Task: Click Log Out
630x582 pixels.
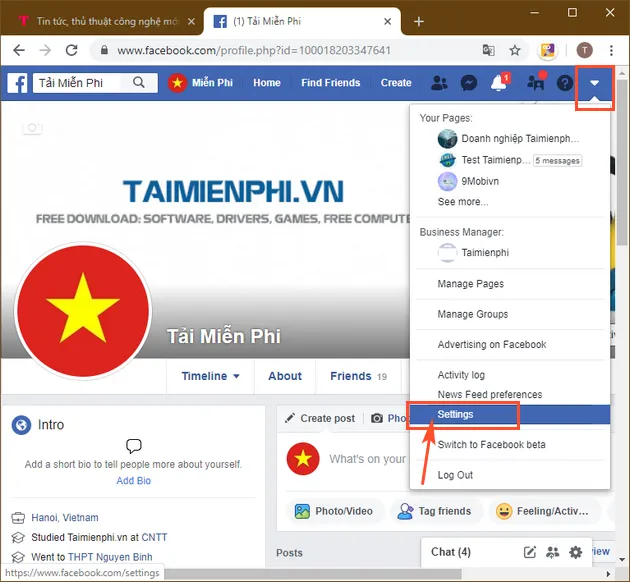Action: [x=455, y=475]
